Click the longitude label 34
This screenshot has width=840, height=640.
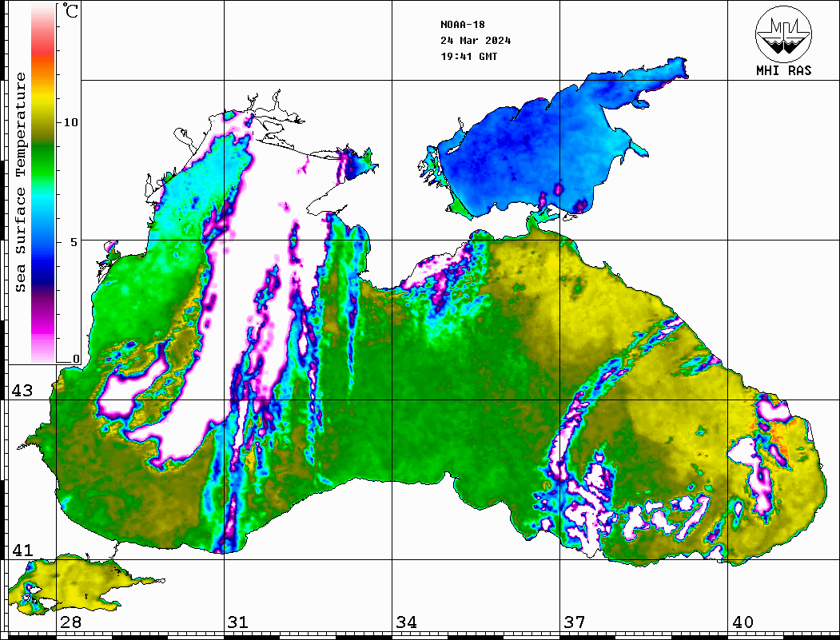pos(406,622)
